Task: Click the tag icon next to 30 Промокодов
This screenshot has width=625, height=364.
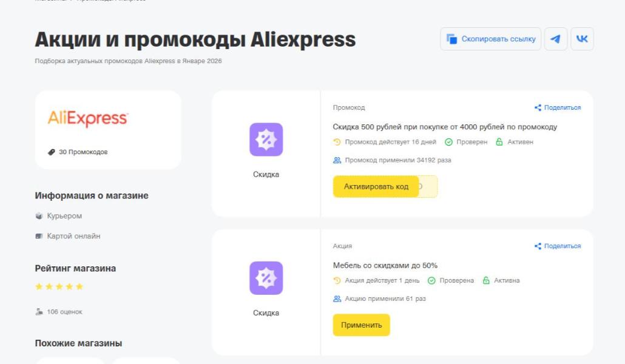Action: [x=52, y=152]
